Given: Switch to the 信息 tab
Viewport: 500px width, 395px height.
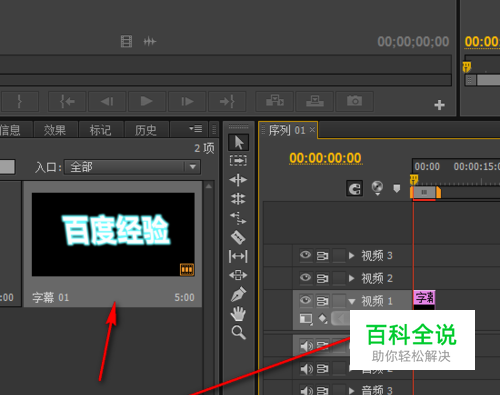Looking at the screenshot, I should click(10, 130).
